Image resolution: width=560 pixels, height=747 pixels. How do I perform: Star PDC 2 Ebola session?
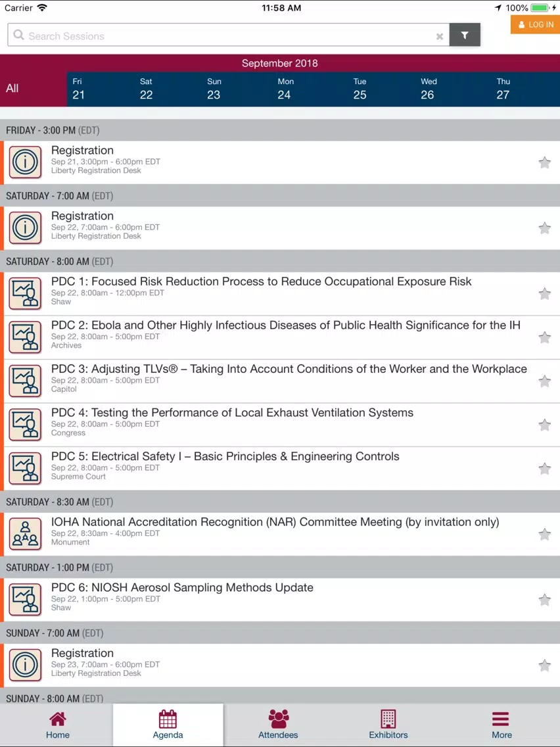[x=545, y=338]
